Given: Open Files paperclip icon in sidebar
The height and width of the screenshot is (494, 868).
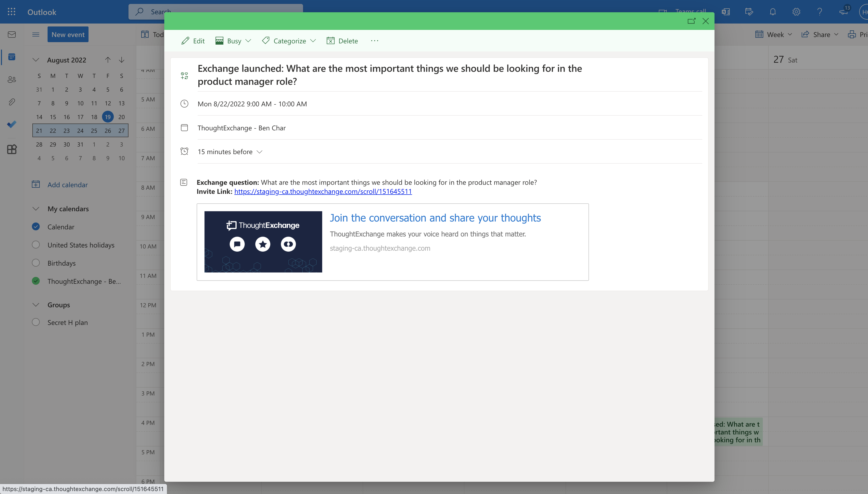Looking at the screenshot, I should [12, 102].
